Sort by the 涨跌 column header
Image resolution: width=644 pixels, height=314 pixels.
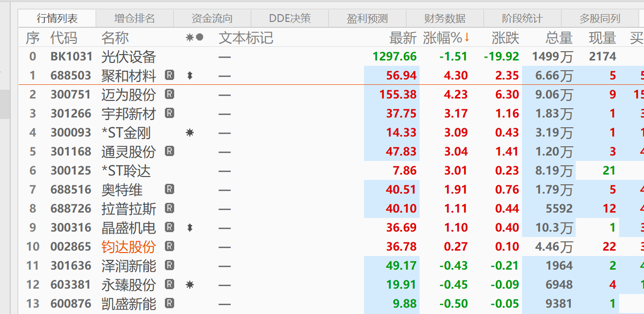point(505,38)
